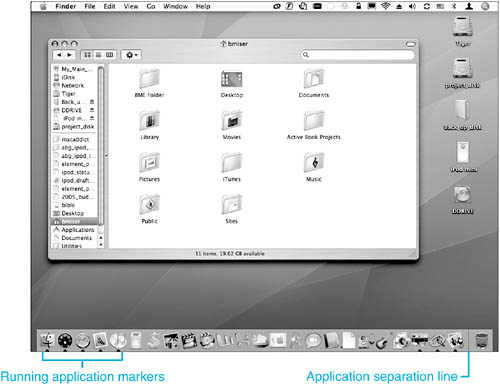
Task: Click the sidebar scroll up arrow
Action: coord(101,238)
